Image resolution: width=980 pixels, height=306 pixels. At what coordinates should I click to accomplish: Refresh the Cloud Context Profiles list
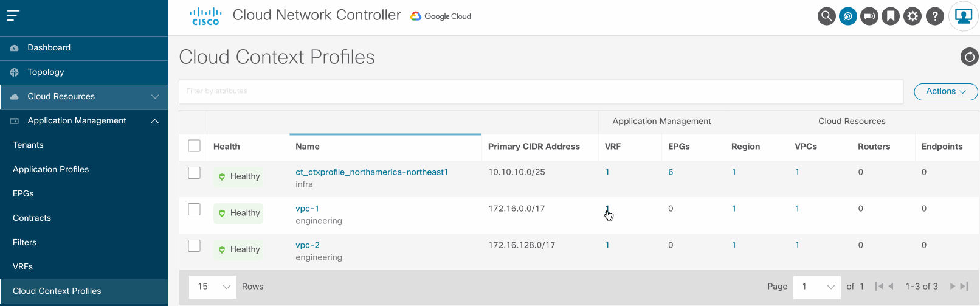click(x=969, y=57)
